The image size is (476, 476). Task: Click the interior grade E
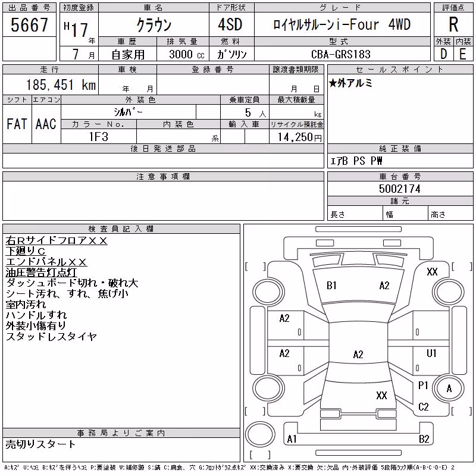(463, 54)
